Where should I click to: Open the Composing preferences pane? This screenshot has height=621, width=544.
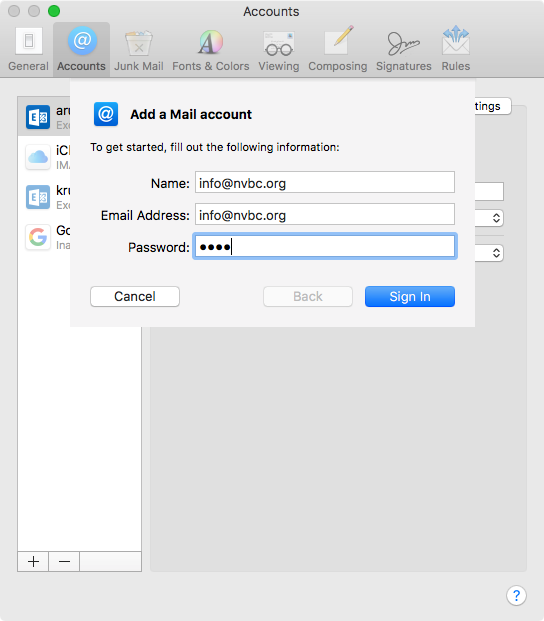[x=338, y=50]
